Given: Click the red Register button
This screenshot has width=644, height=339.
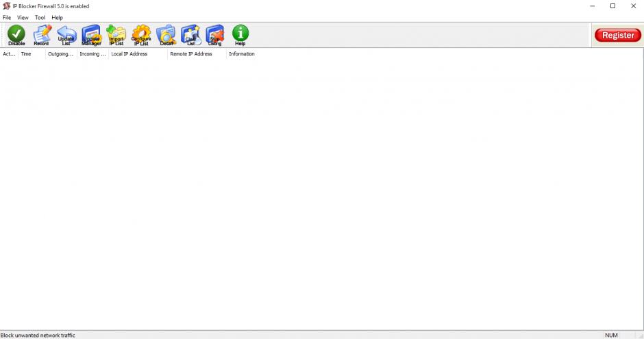Looking at the screenshot, I should [x=618, y=36].
